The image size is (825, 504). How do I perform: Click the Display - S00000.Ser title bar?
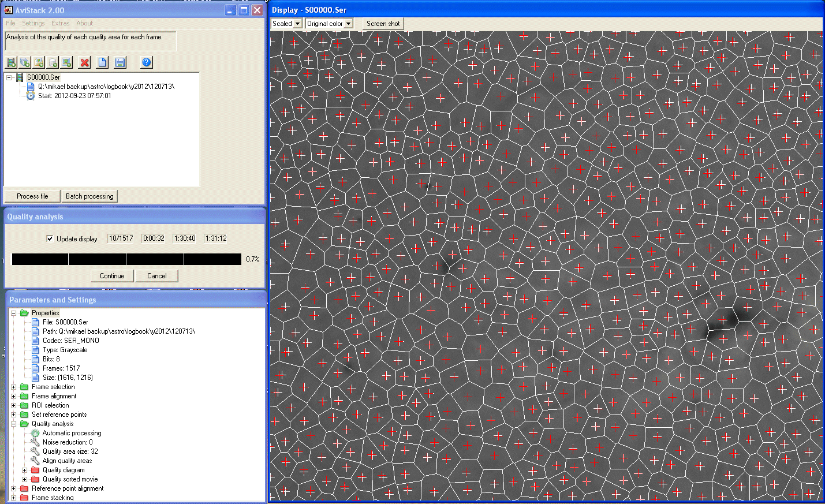[x=546, y=10]
